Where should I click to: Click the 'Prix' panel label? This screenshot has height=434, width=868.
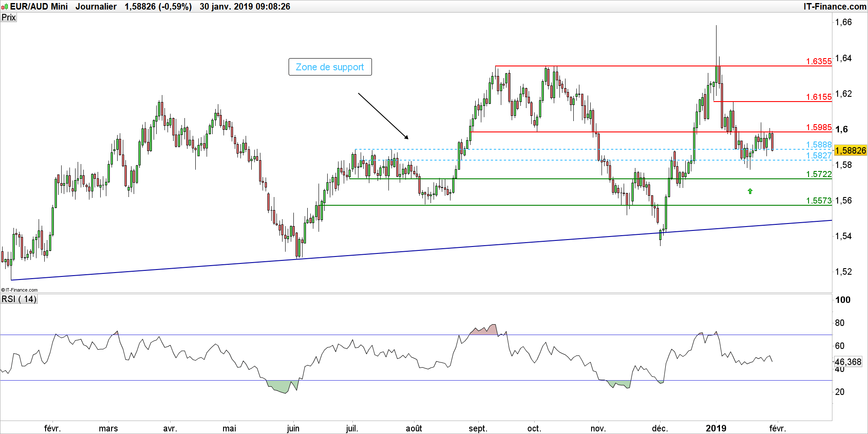(x=9, y=17)
